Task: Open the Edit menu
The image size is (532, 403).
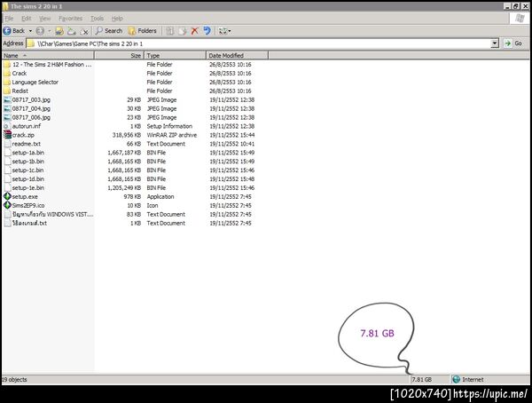Action: [x=26, y=19]
